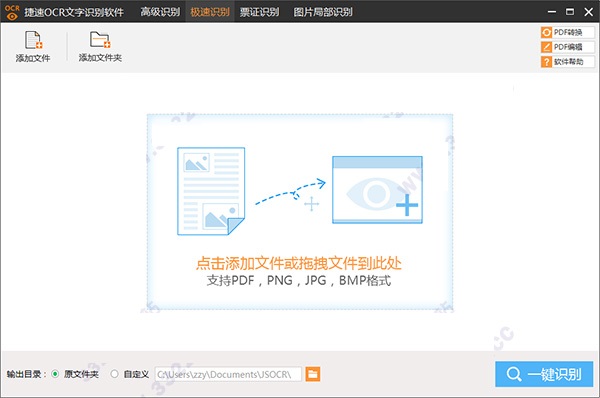Click the orange browse-folder icon beside output path
The height and width of the screenshot is (398, 600).
pos(313,374)
